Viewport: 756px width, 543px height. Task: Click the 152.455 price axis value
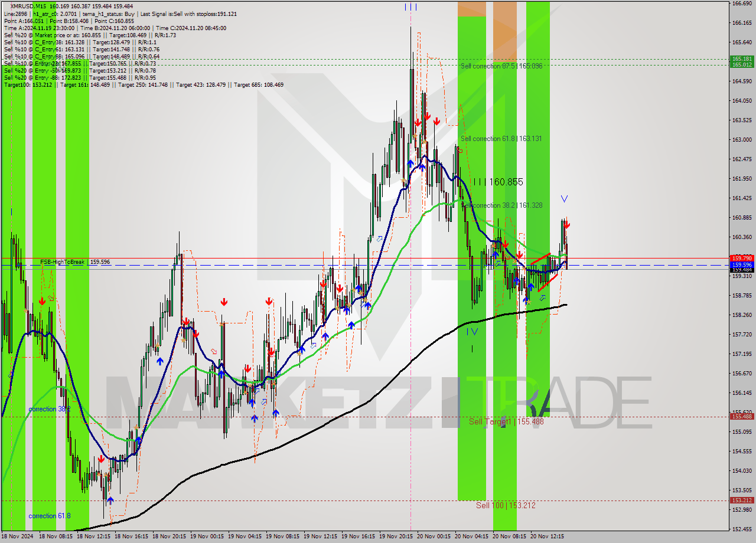[x=742, y=529]
